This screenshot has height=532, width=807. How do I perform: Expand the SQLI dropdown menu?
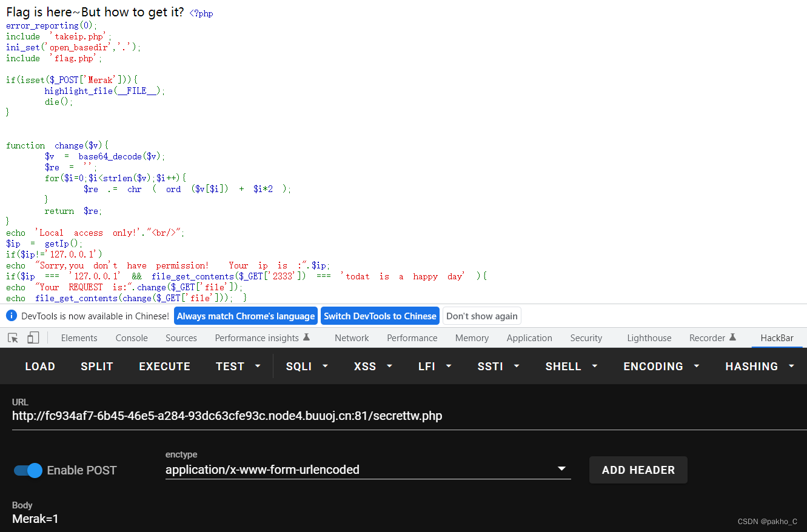(307, 367)
